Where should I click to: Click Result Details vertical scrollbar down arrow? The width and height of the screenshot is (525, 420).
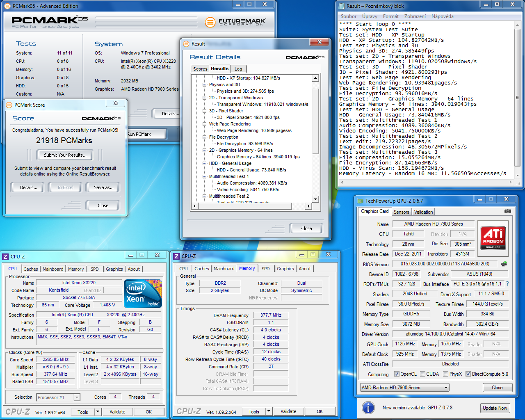point(315,199)
